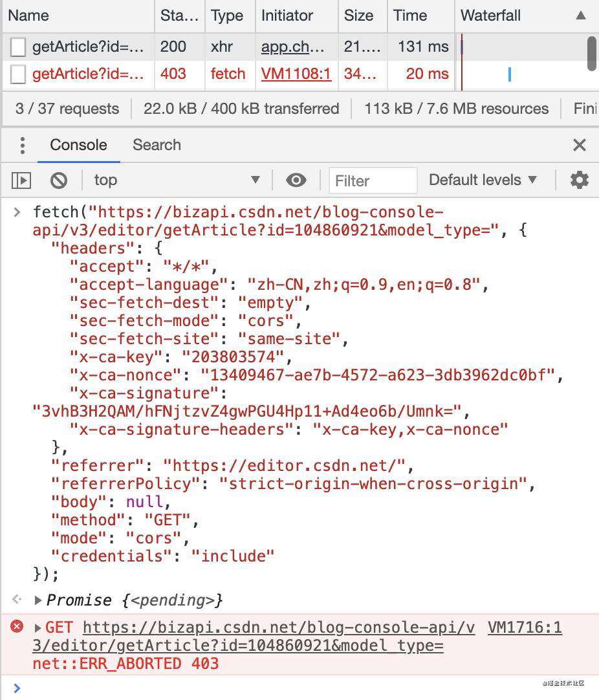Click the red error icon in console
Viewport: 599px width, 700px height.
coord(17,627)
